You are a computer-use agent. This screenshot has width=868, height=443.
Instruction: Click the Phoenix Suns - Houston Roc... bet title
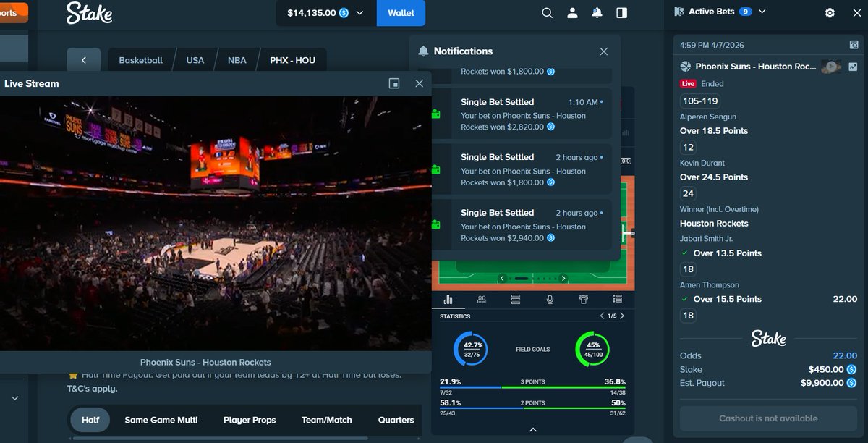coord(756,67)
